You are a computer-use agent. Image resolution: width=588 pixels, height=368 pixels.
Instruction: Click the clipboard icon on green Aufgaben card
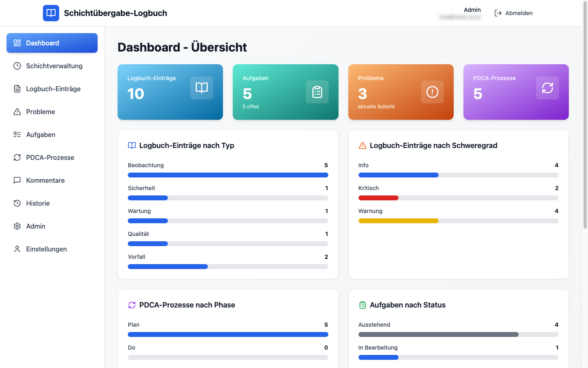pos(317,92)
